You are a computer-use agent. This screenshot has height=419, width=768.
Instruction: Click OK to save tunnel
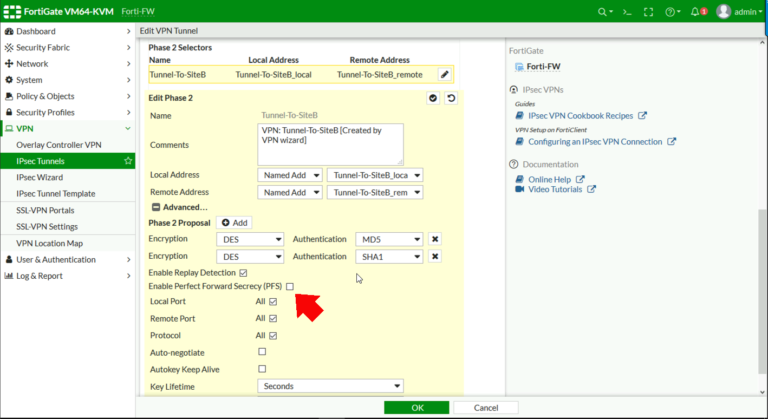[417, 408]
